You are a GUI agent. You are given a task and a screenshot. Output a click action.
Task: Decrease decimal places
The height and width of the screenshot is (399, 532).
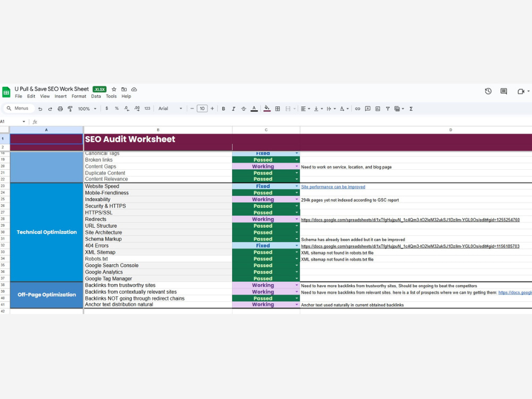127,109
